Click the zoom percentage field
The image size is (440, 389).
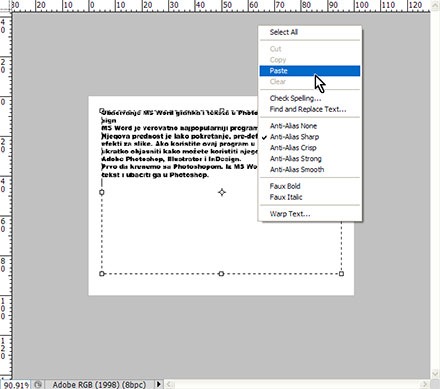pyautogui.click(x=16, y=385)
